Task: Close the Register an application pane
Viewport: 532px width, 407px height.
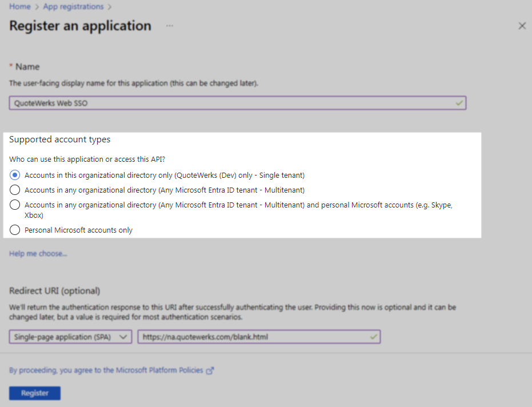Action: pyautogui.click(x=522, y=26)
